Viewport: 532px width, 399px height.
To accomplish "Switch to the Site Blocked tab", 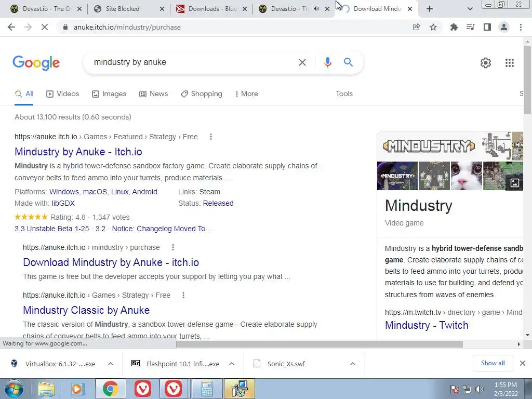I will click(x=129, y=9).
